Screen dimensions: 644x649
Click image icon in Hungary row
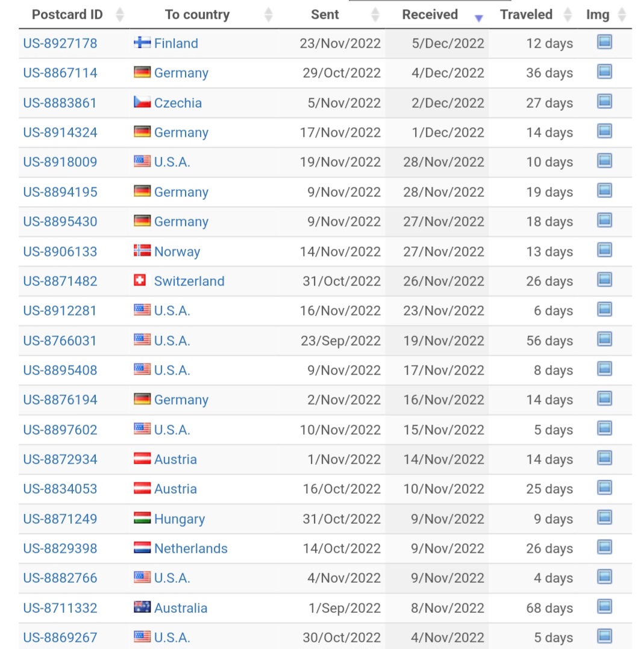(x=604, y=517)
